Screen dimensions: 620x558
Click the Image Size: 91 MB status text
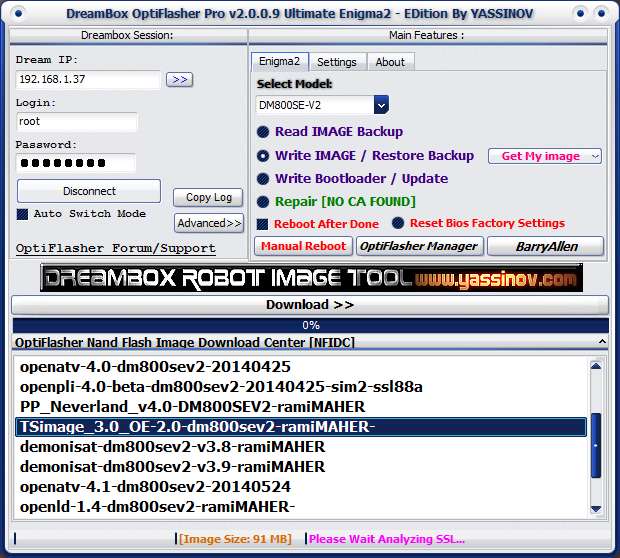coord(235,539)
